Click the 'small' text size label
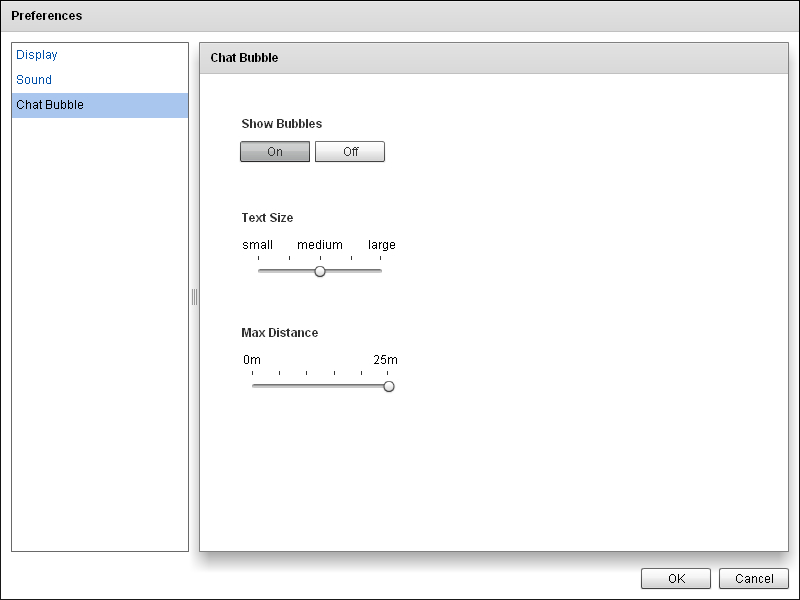This screenshot has height=600, width=800. coord(258,245)
